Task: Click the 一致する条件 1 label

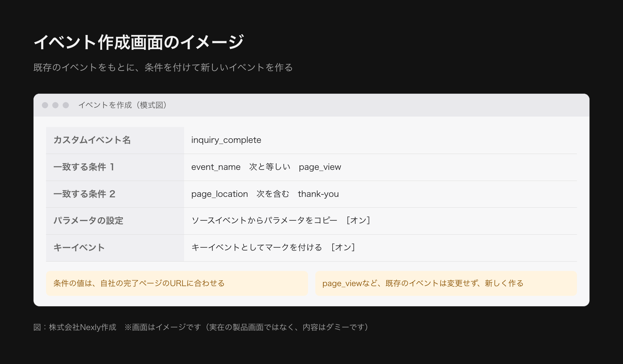Action: (84, 167)
